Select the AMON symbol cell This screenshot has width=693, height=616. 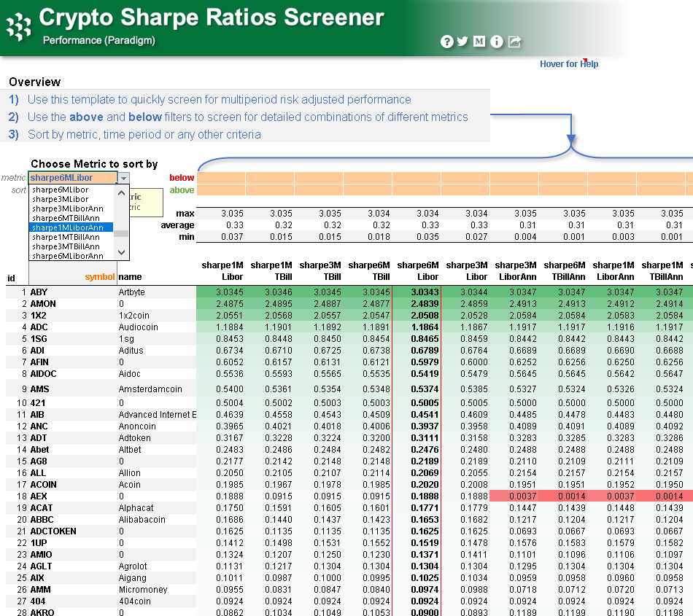tap(73, 304)
